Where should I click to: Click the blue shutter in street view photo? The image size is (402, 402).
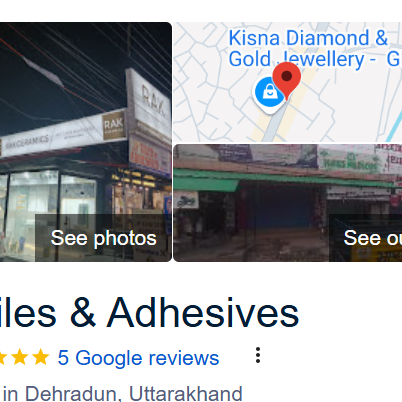click(x=279, y=209)
